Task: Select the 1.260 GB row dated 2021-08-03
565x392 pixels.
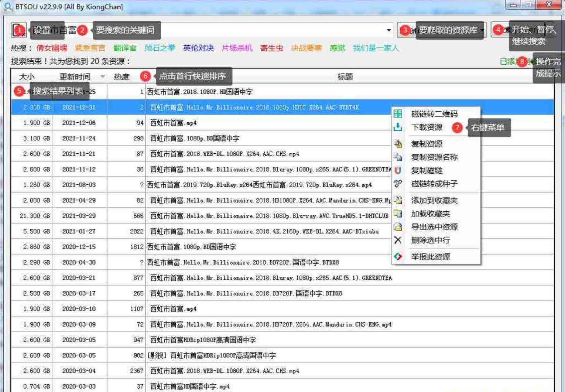Action: coord(282,185)
